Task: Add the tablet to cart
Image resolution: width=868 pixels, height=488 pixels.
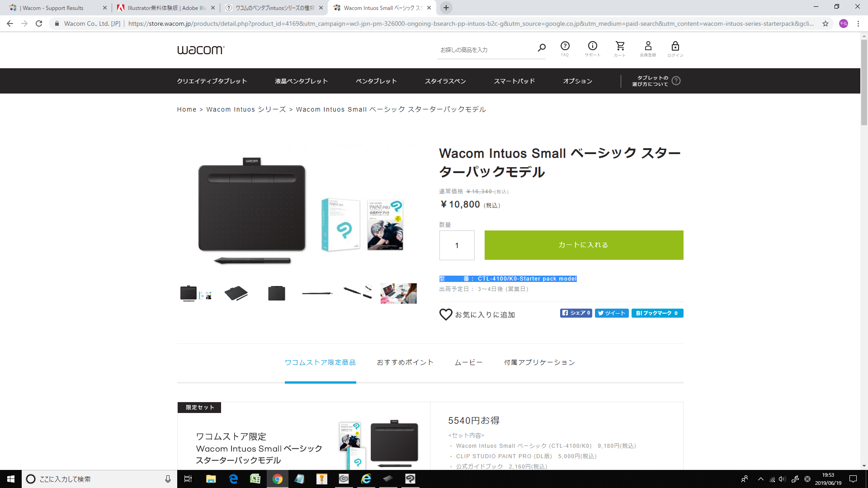Action: pos(584,245)
